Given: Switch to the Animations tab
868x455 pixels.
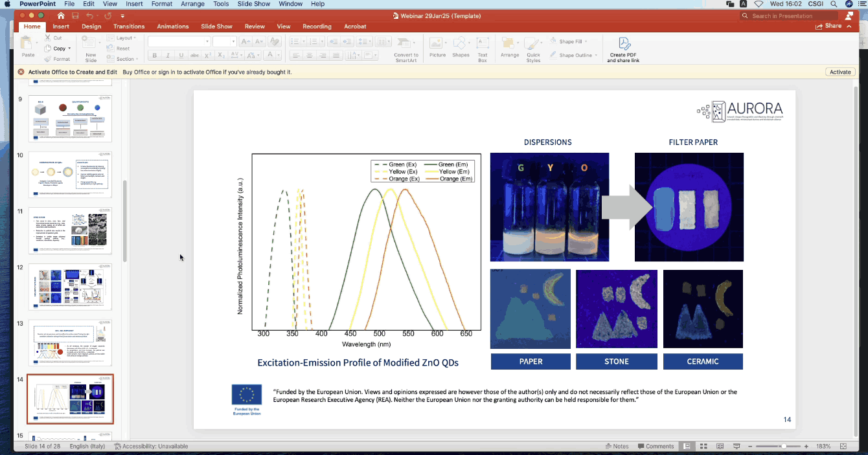Looking at the screenshot, I should pyautogui.click(x=173, y=27).
